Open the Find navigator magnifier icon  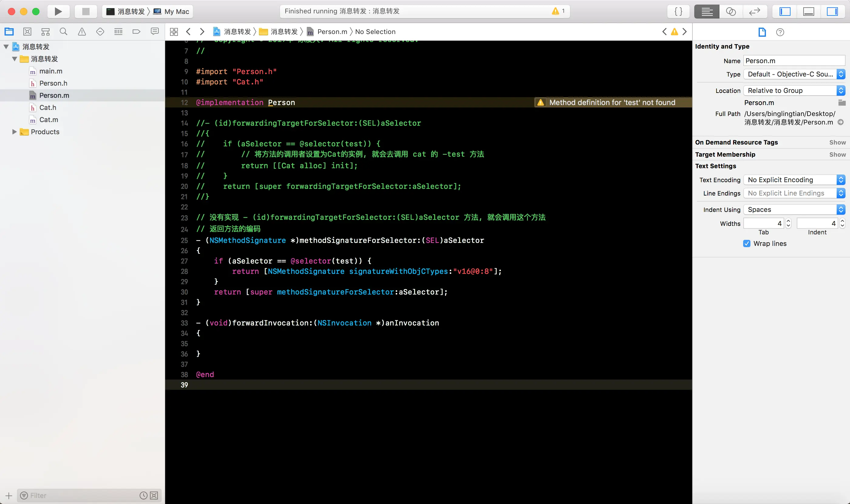(x=63, y=32)
